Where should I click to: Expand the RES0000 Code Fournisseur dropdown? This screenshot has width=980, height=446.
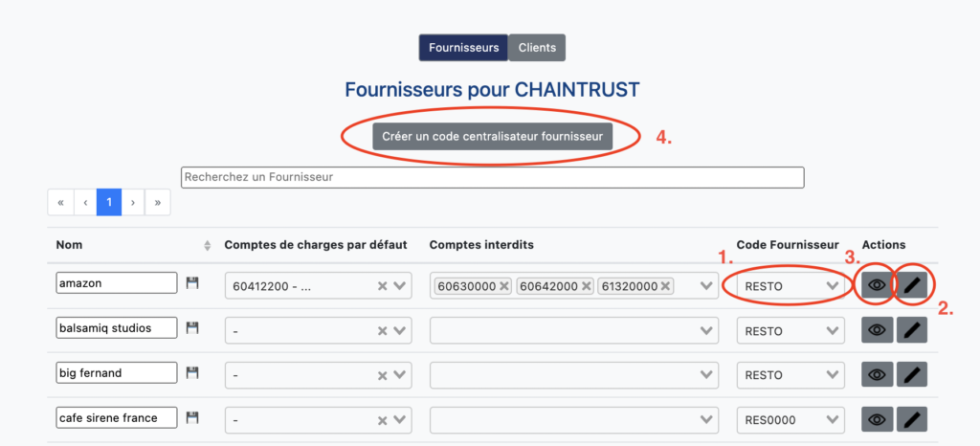(791, 420)
